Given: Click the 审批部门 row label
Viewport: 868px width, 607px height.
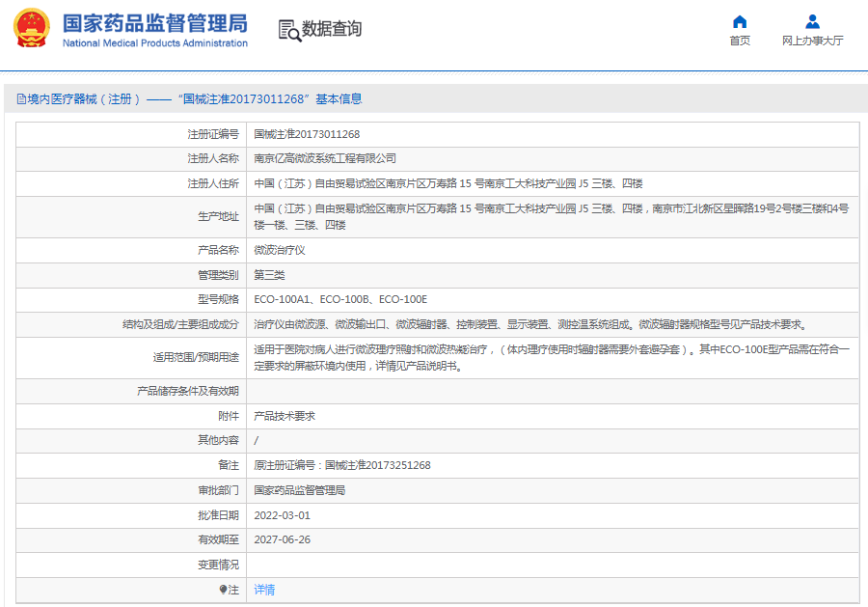Looking at the screenshot, I should 218,490.
